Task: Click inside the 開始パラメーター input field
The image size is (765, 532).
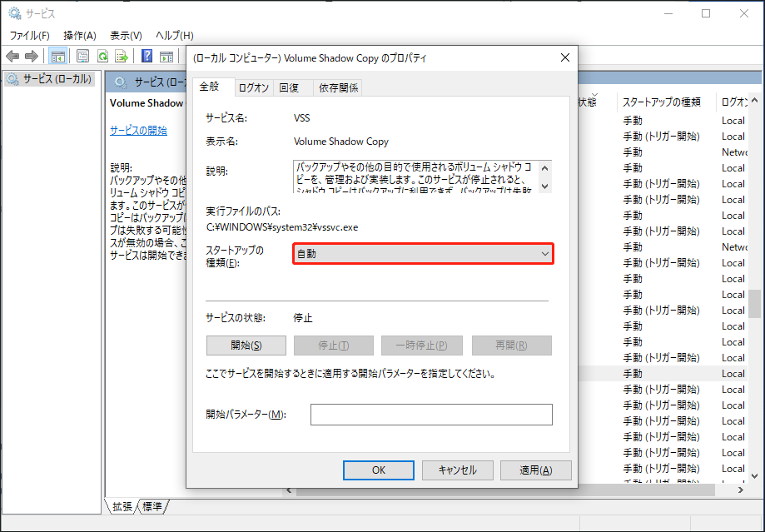Action: coord(431,414)
